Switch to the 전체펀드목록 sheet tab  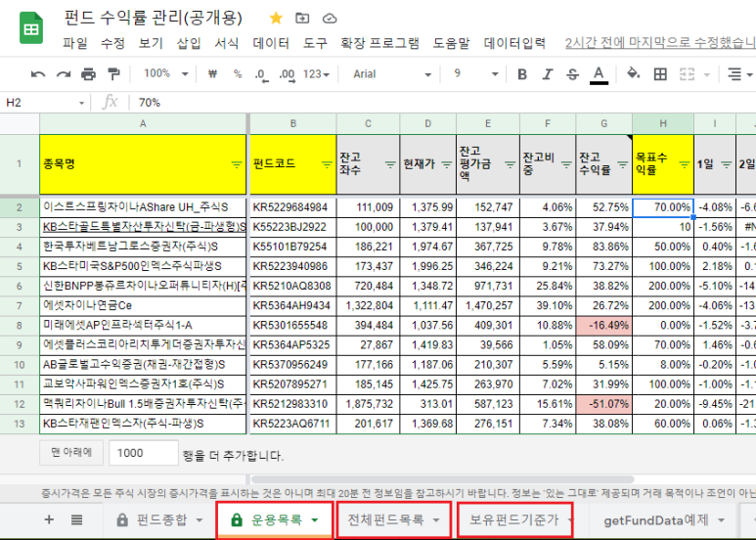tap(394, 519)
